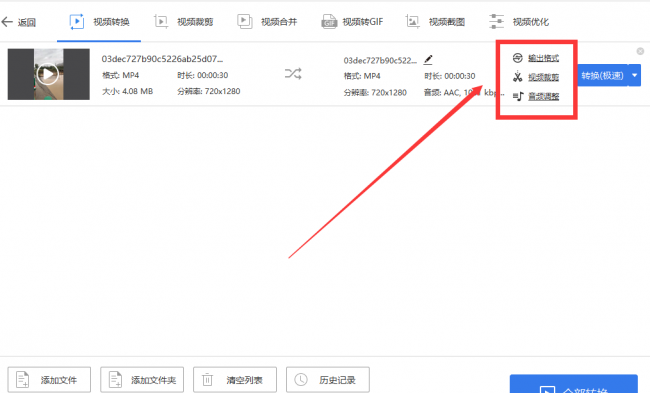
Task: Click the 添加文件夹 button
Action: point(142,379)
